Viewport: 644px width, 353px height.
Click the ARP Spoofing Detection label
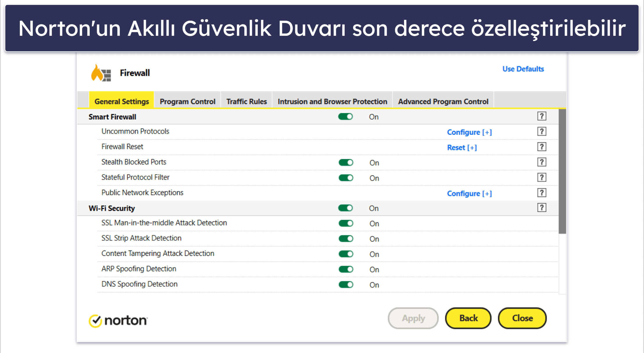click(139, 269)
